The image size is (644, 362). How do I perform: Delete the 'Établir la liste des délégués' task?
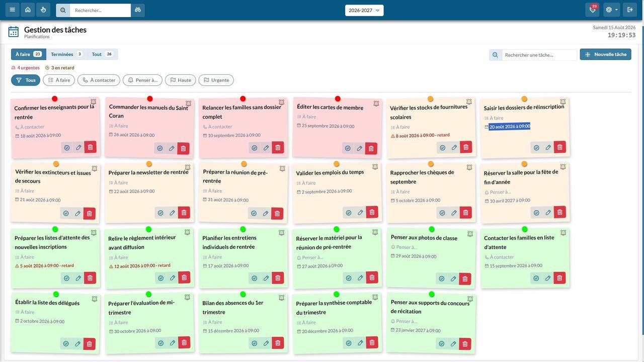click(x=90, y=344)
